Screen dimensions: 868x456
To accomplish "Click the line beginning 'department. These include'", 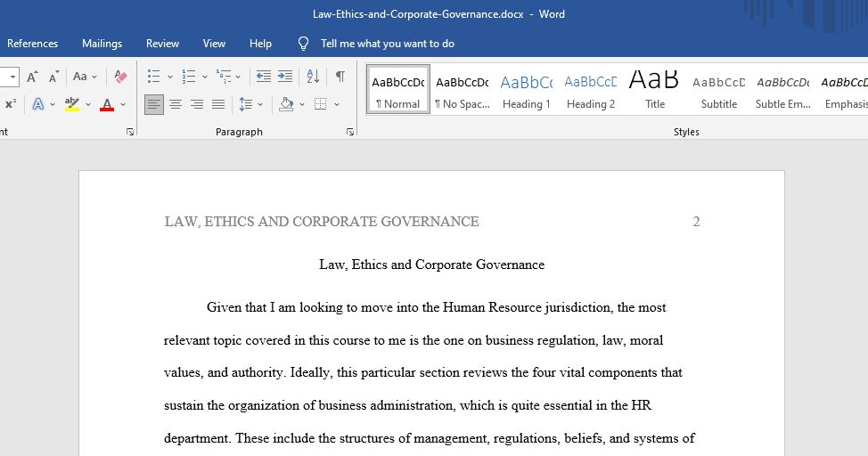I will click(429, 438).
